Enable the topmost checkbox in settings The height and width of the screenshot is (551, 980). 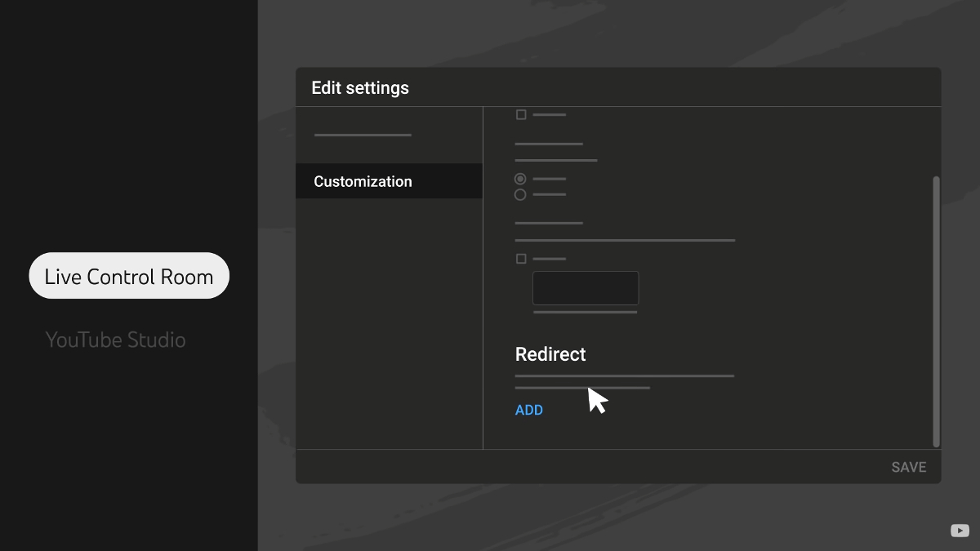coord(520,114)
